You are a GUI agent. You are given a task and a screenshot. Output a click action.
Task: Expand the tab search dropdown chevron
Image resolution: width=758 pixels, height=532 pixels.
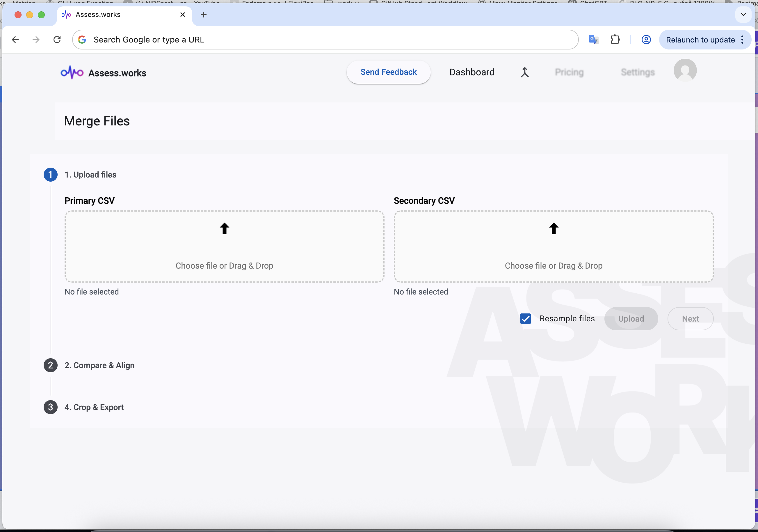point(743,15)
